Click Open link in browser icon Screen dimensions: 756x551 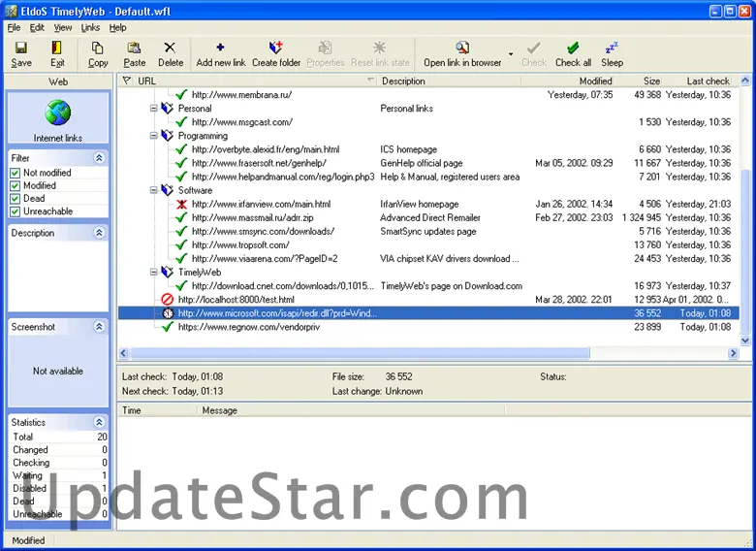[462, 48]
